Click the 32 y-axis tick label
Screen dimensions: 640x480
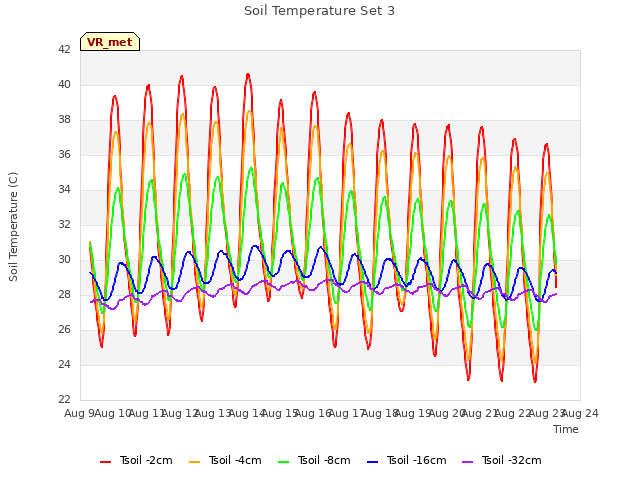pos(64,224)
